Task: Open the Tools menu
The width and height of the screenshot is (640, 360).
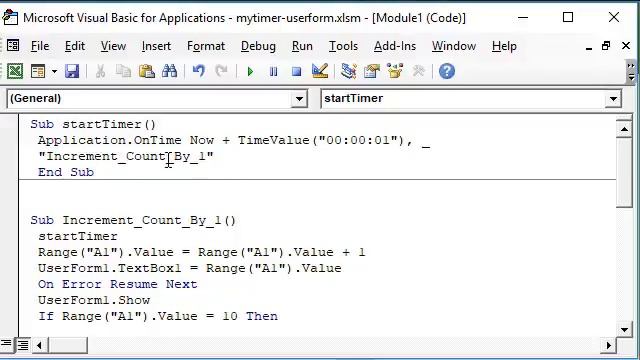Action: [343, 46]
